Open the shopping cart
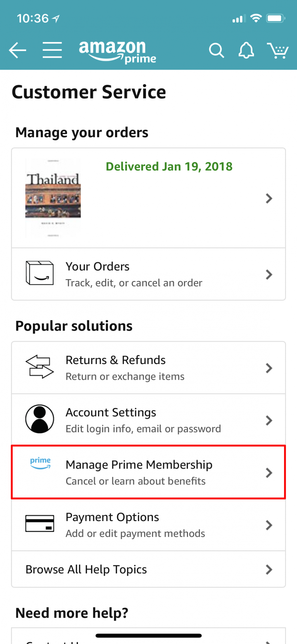 pyautogui.click(x=277, y=50)
